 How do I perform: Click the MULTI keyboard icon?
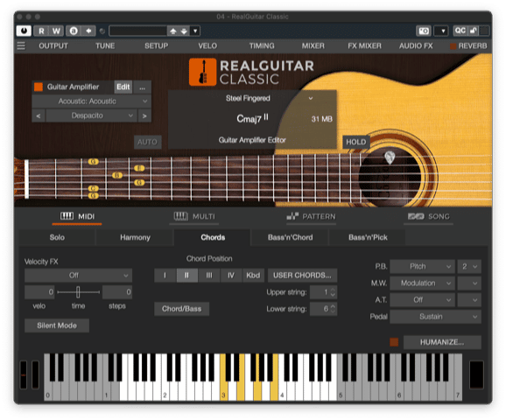point(180,216)
